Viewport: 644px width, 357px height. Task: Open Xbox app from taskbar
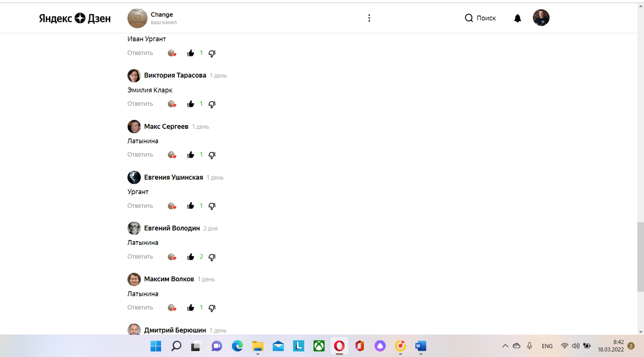pyautogui.click(x=319, y=346)
